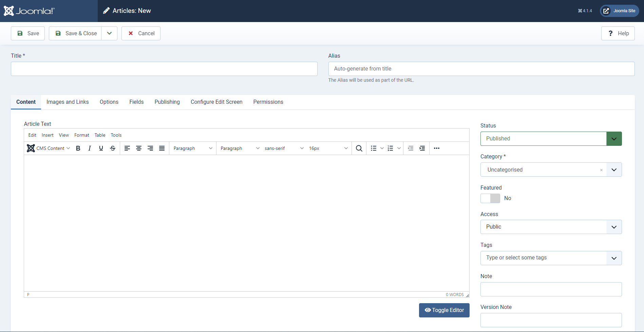Screen dimensions: 644x332
Task: Insert a numbered list
Action: coord(391,148)
